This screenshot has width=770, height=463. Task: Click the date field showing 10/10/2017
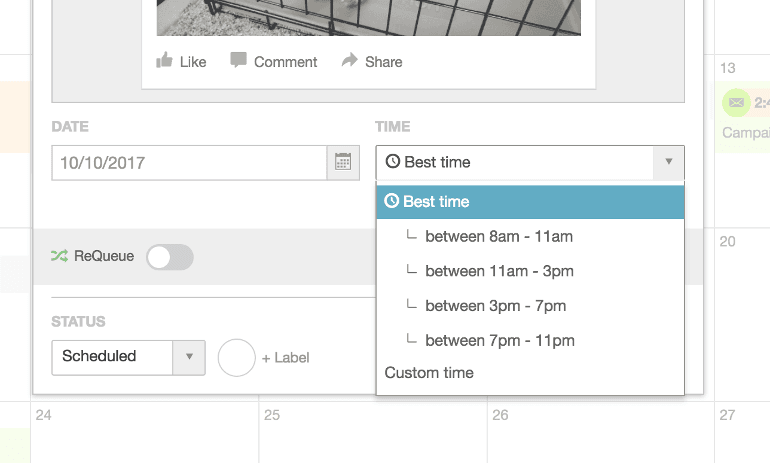point(190,162)
